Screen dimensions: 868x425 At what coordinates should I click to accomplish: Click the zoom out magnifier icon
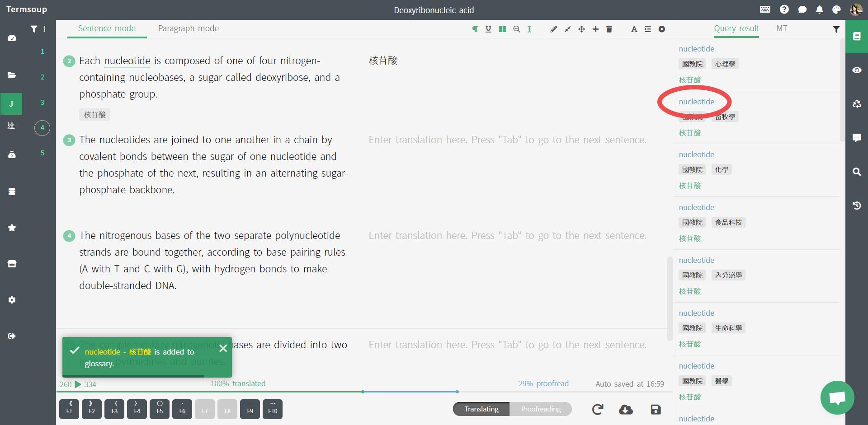(516, 29)
